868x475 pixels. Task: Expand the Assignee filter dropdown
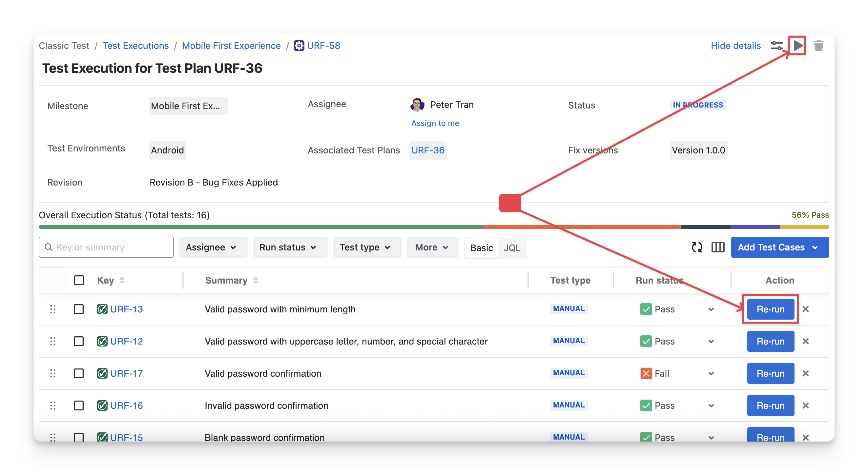213,247
